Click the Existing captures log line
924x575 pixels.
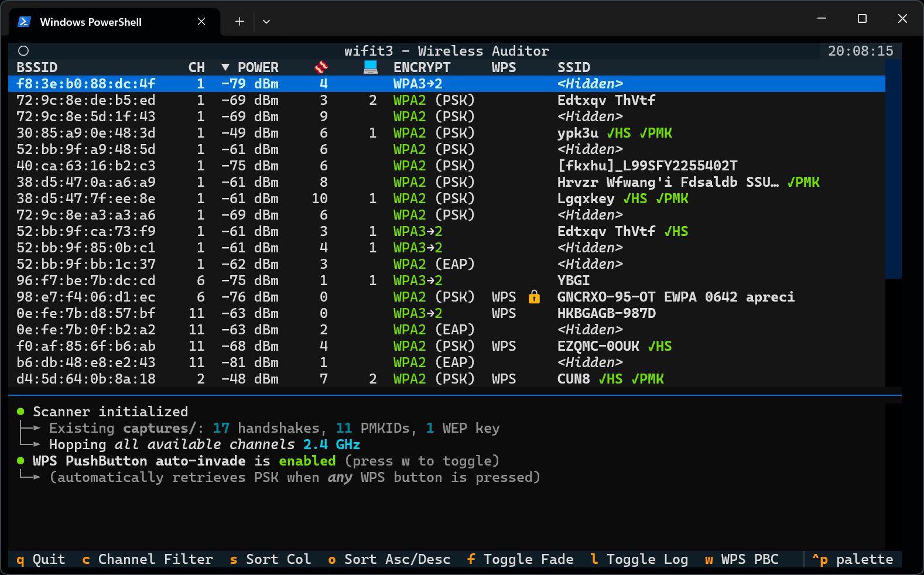pos(259,428)
